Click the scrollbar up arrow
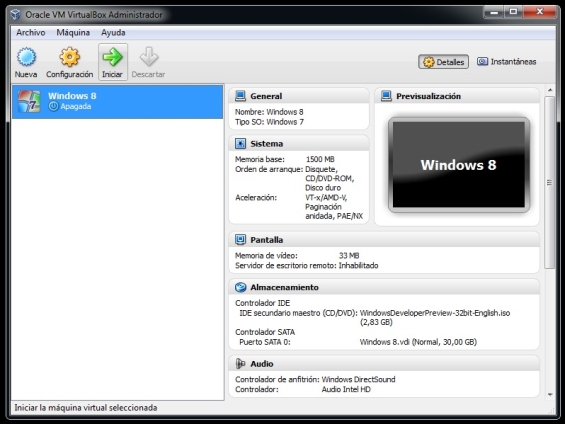The height and width of the screenshot is (424, 565). (x=550, y=90)
